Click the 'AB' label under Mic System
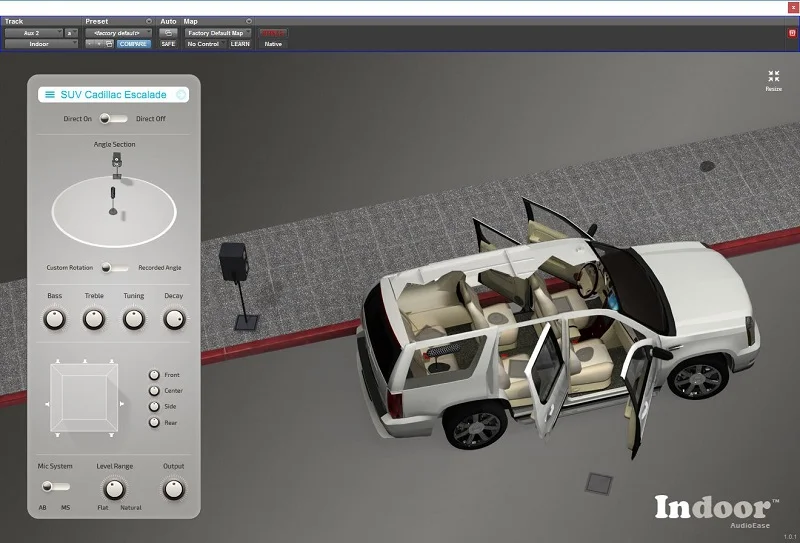The height and width of the screenshot is (543, 800). 42,508
